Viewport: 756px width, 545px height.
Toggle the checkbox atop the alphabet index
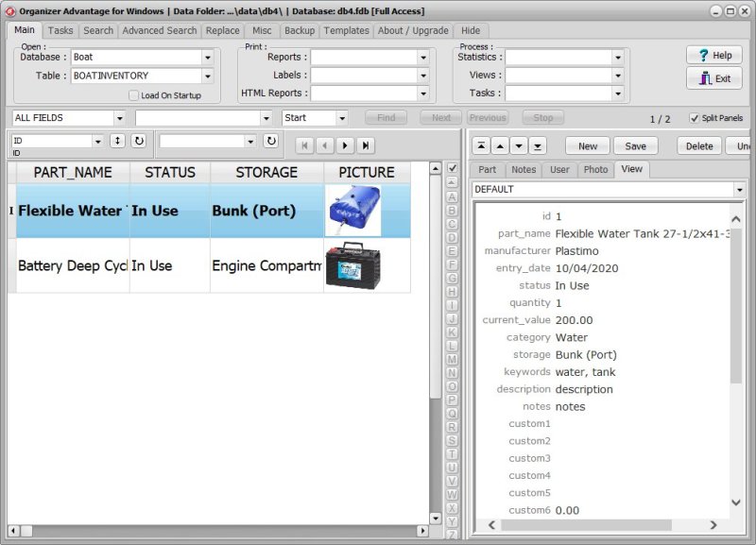453,168
